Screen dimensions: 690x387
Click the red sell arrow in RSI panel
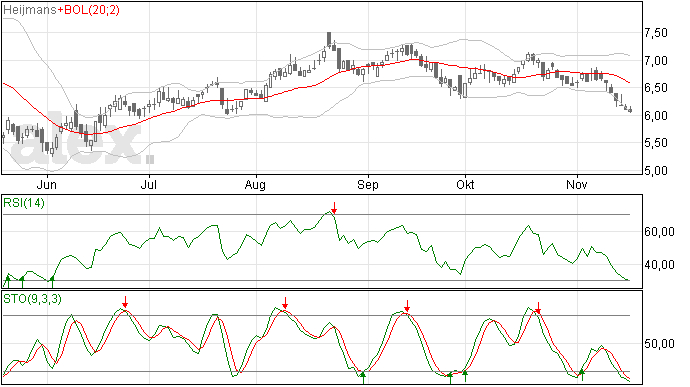pos(334,208)
